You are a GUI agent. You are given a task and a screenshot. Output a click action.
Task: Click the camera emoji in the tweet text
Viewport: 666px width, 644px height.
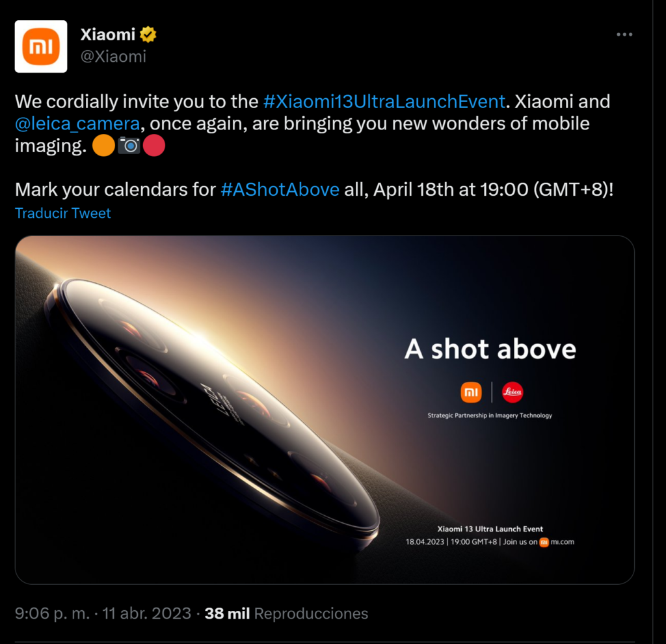[x=128, y=145]
